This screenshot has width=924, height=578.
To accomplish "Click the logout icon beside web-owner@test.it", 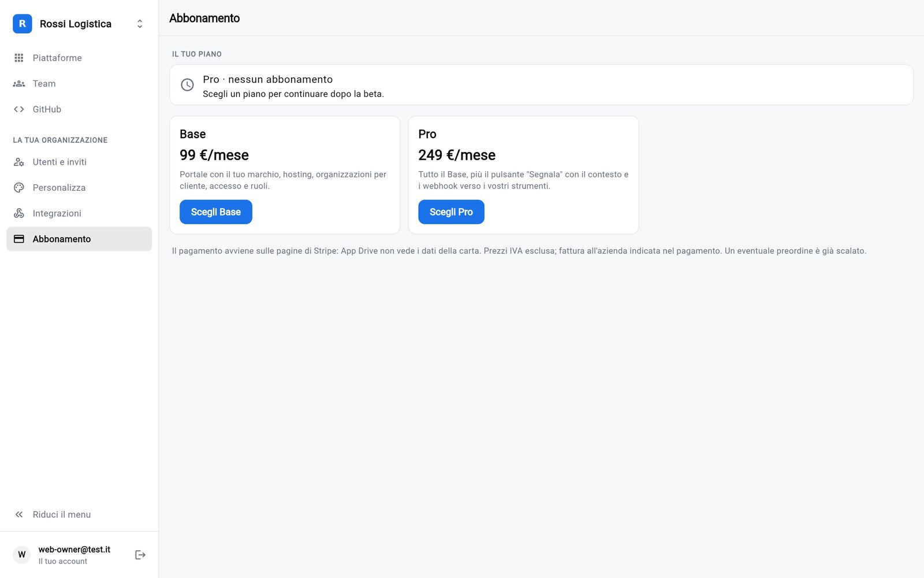I will (140, 555).
